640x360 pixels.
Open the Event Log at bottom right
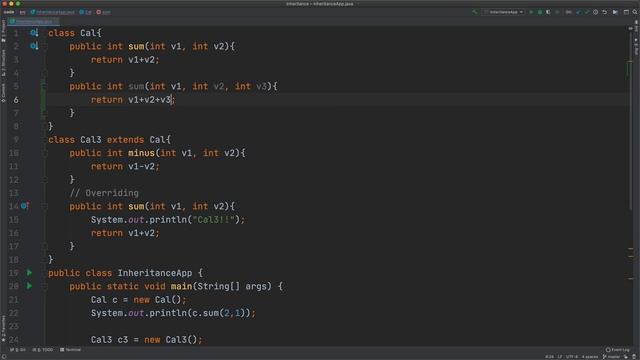(x=618, y=350)
